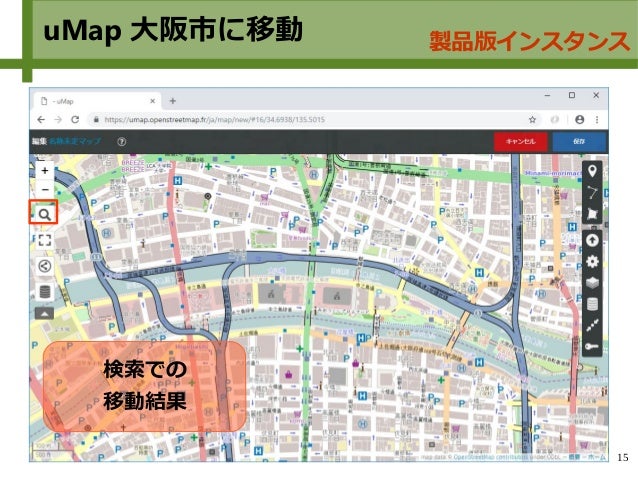The image size is (638, 479).
Task: Open the browser profile account icon
Action: [579, 120]
